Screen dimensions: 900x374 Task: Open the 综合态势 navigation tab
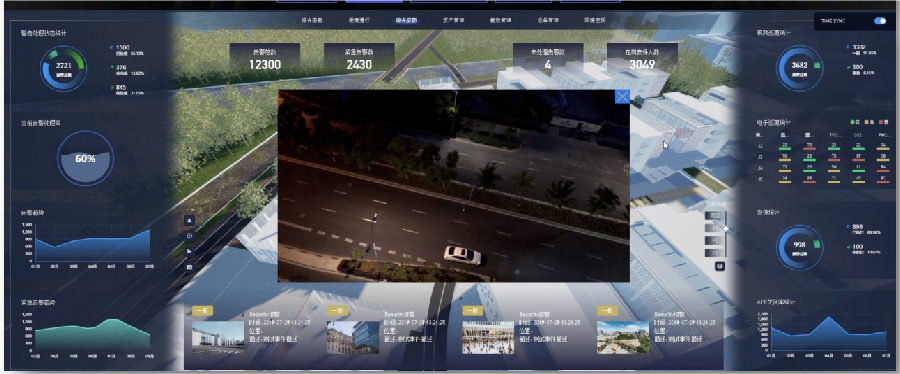312,20
